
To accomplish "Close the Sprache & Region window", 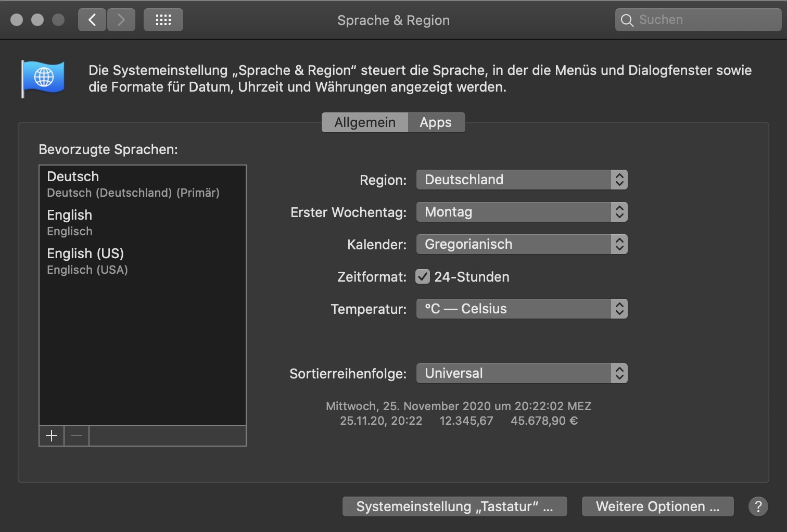I will 17,20.
